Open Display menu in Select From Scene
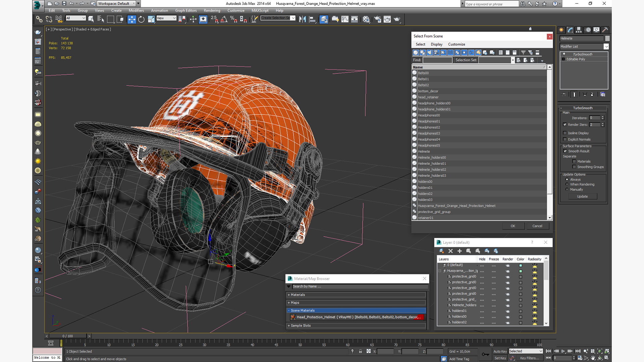 436,44
